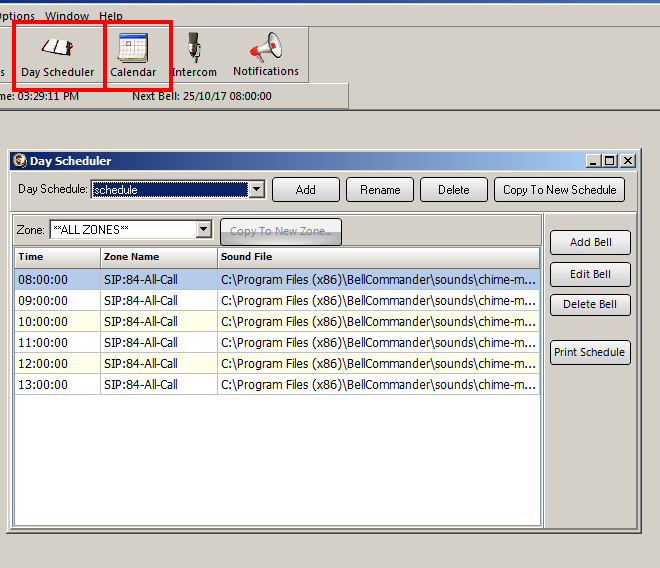Click the Delete Bell button
This screenshot has width=660, height=568.
point(590,304)
